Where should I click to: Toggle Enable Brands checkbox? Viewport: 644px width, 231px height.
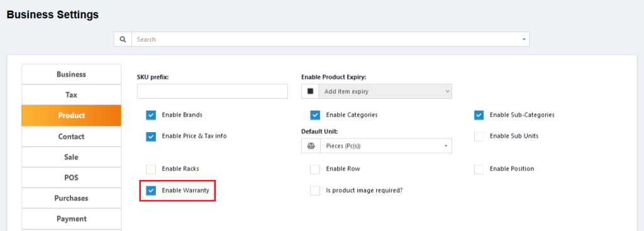point(151,115)
